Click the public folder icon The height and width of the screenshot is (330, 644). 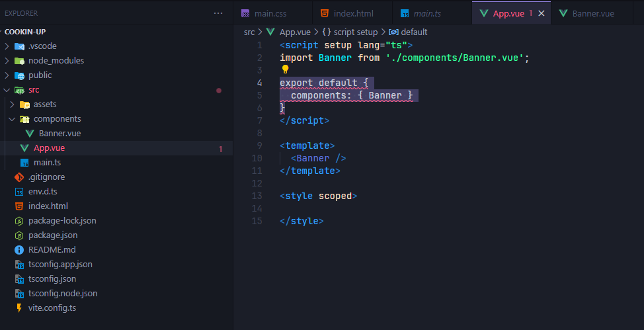(x=19, y=75)
